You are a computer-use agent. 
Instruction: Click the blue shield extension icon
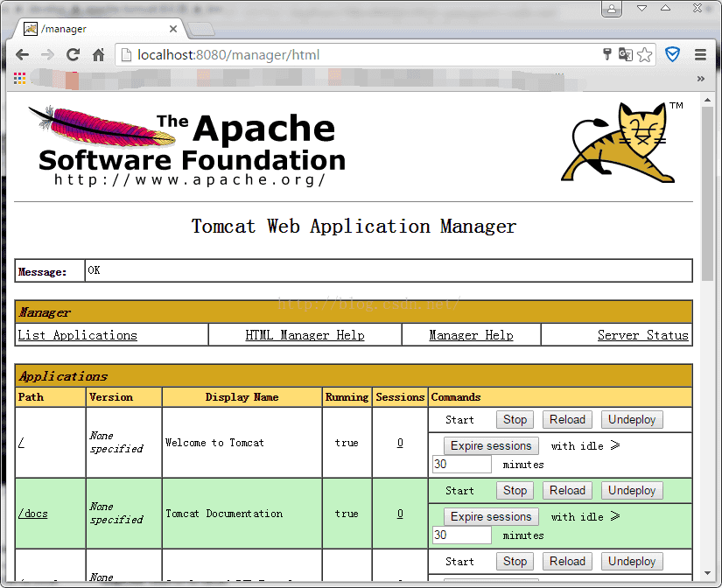[x=672, y=54]
